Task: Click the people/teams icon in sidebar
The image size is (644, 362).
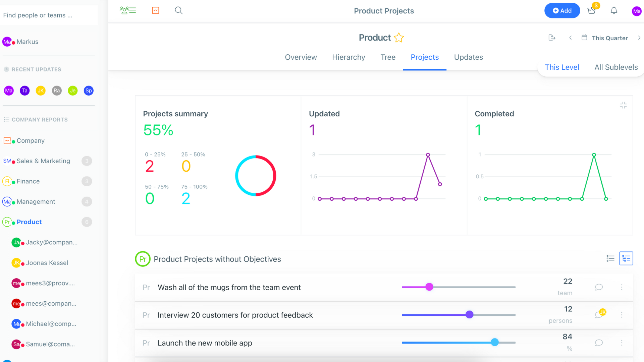Action: (x=128, y=10)
